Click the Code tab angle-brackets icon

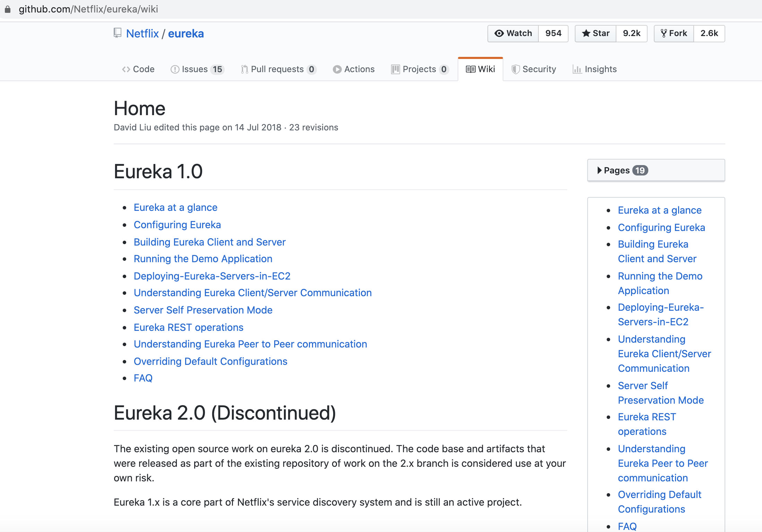point(126,69)
